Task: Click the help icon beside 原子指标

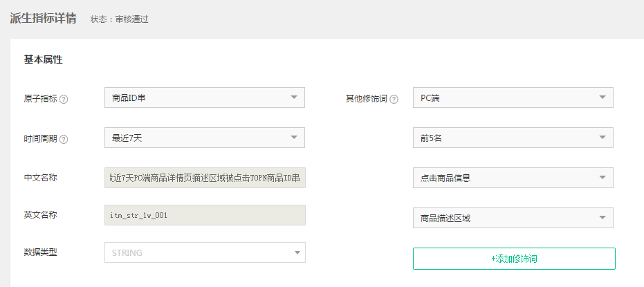Action: click(x=64, y=99)
